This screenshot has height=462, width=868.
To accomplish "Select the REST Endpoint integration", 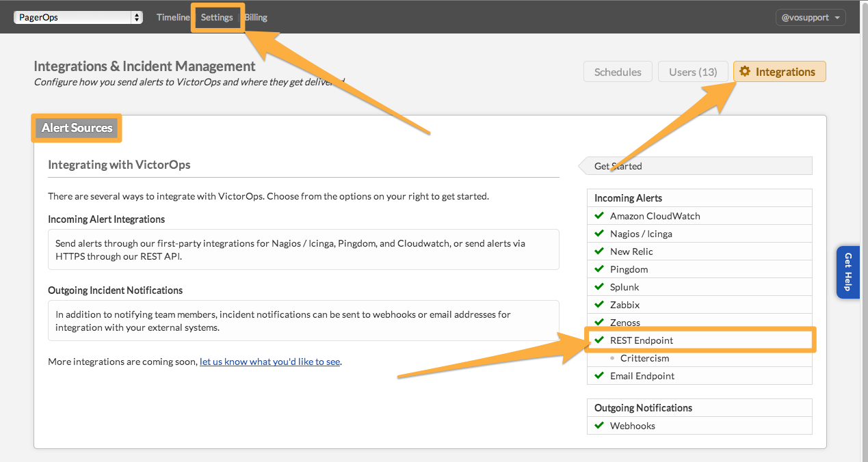I will pos(699,340).
